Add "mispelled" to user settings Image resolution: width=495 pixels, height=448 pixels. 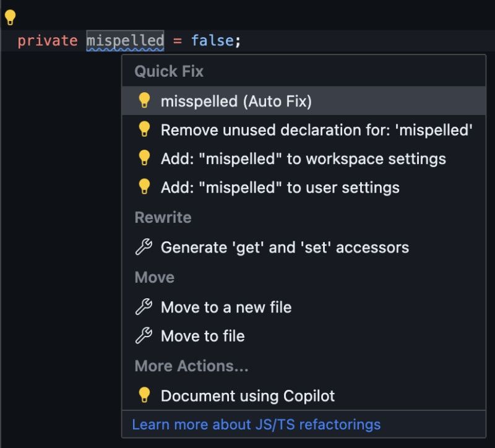[304, 187]
